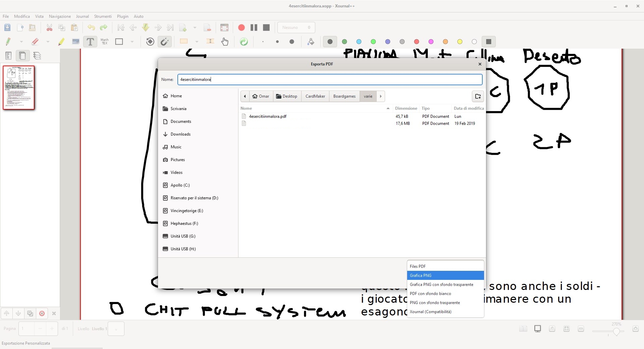Image resolution: width=644 pixels, height=349 pixels.
Task: Open the Plugin menu
Action: 123,16
